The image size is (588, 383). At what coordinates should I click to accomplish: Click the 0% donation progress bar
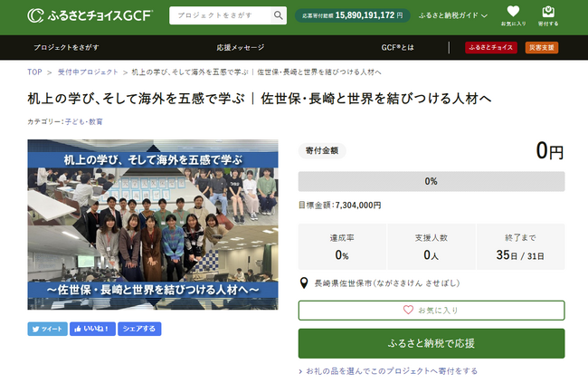(432, 181)
